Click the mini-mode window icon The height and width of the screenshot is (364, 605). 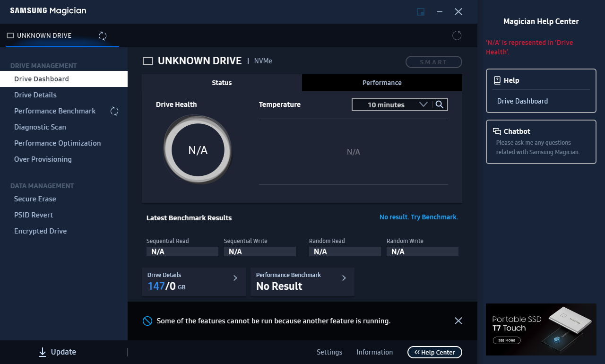point(421,12)
